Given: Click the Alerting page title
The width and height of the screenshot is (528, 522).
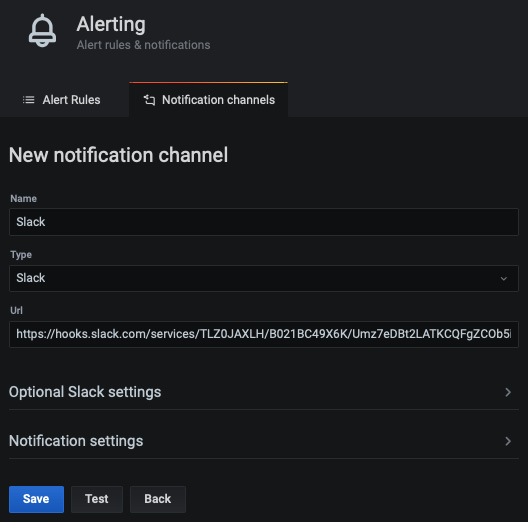Looking at the screenshot, I should point(111,25).
